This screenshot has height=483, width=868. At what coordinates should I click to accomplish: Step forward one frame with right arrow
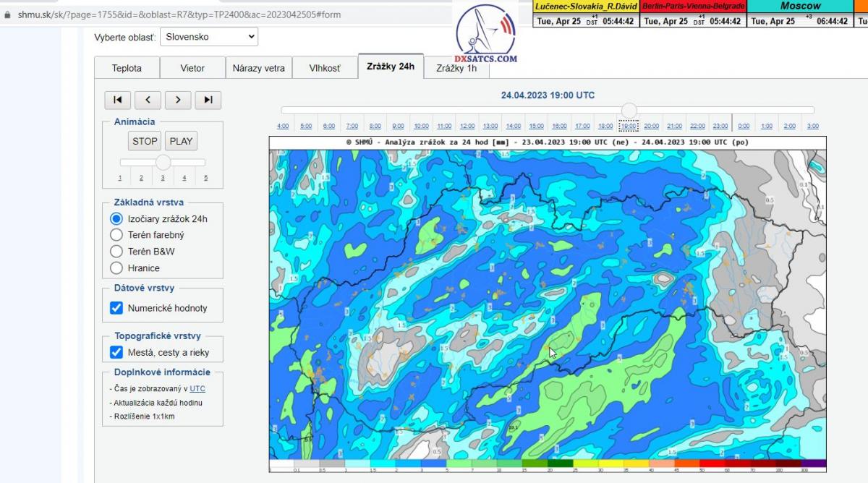tap(178, 101)
